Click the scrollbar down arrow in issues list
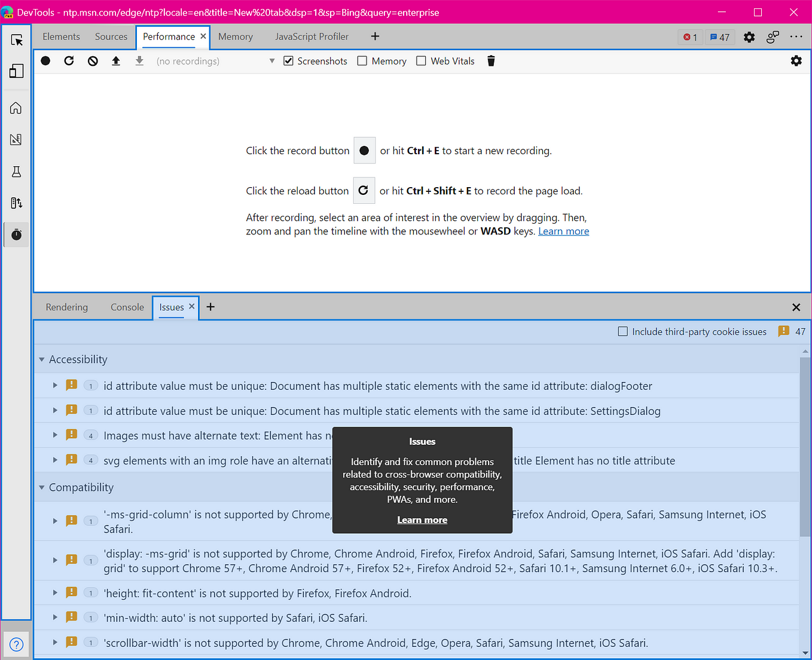The width and height of the screenshot is (812, 660). pos(805,653)
